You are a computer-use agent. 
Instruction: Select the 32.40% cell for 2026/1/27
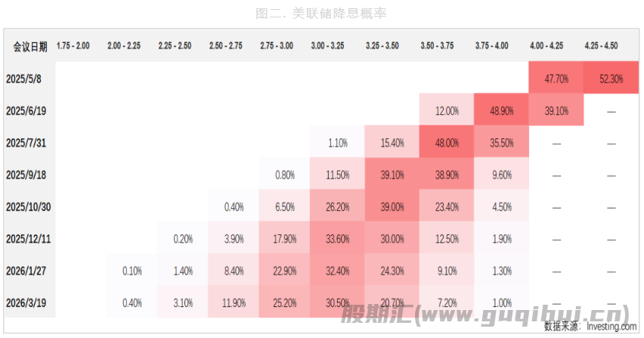pyautogui.click(x=338, y=270)
